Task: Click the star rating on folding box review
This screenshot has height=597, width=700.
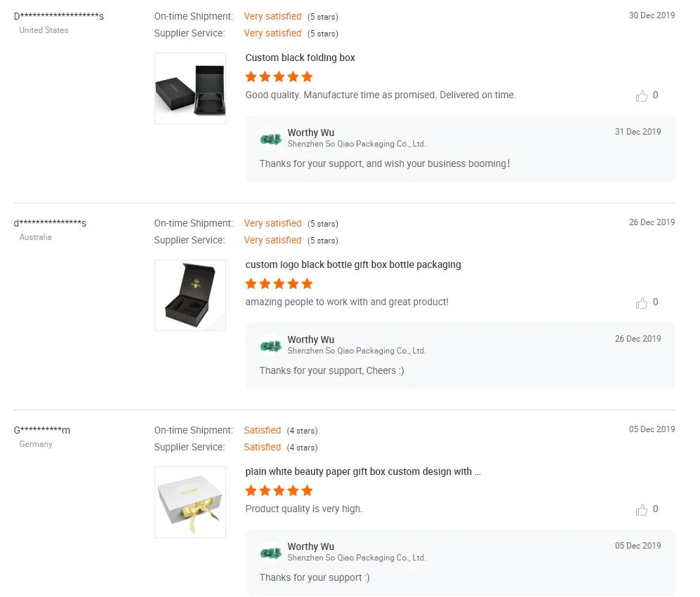Action: coord(279,76)
